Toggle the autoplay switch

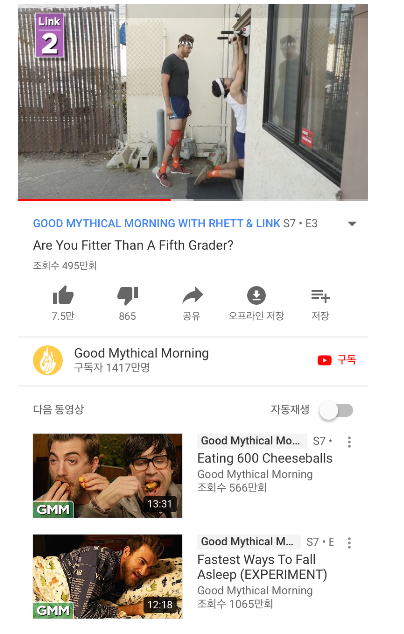[x=336, y=410]
